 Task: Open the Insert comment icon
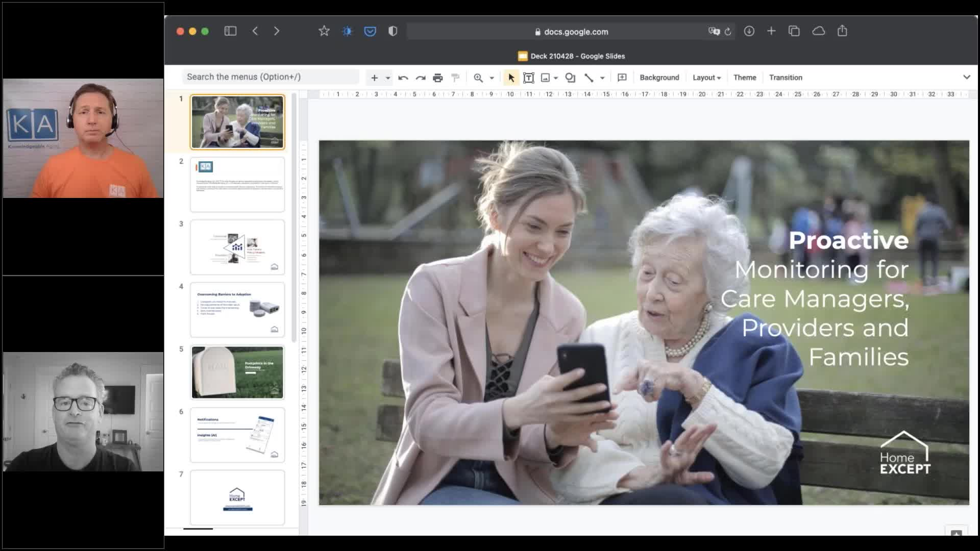(x=622, y=78)
